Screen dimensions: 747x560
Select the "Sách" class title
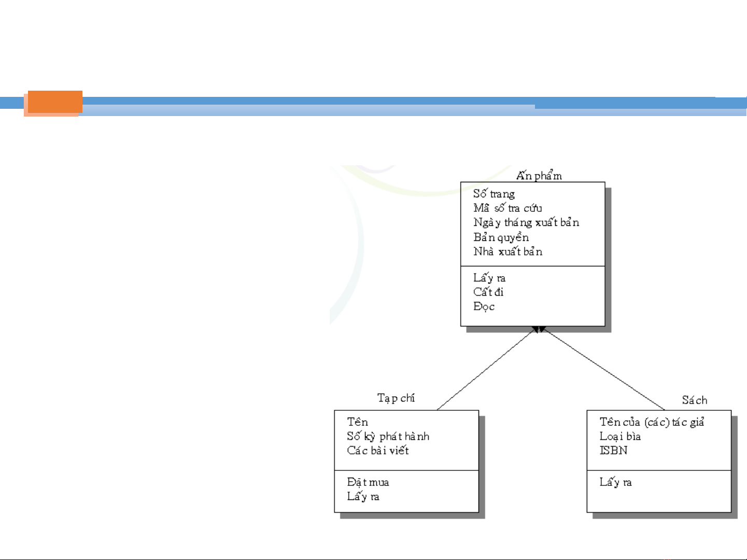pyautogui.click(x=694, y=400)
